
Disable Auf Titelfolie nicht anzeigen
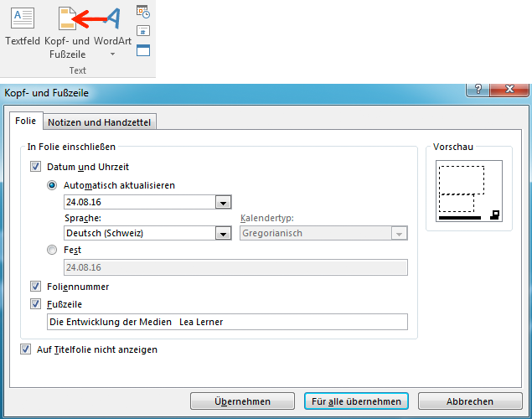point(26,349)
